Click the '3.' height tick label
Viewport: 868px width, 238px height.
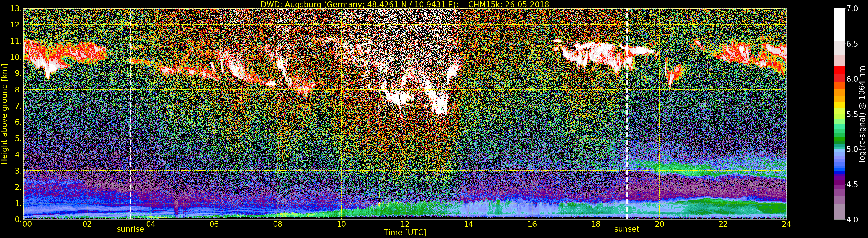coord(18,171)
